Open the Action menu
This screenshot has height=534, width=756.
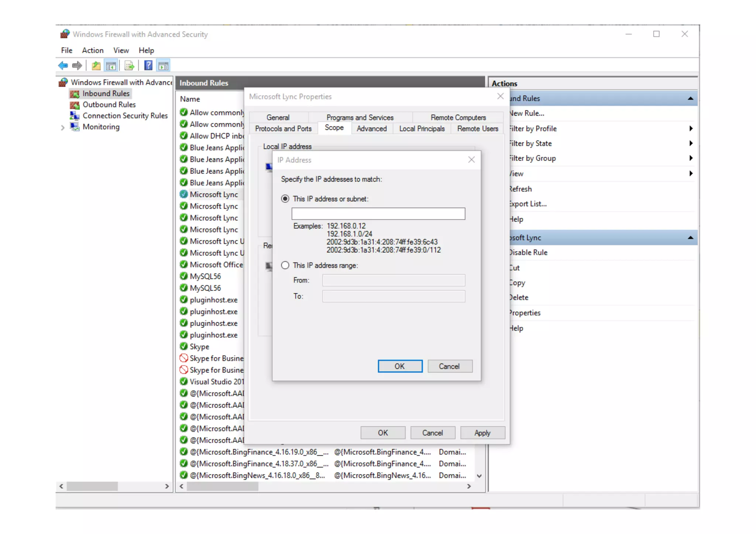(92, 50)
